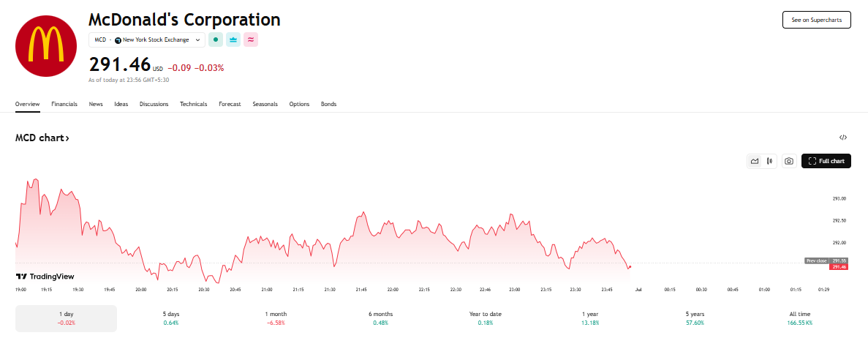Viewport: 868px width, 338px height.
Task: Switch to the Overview tab
Action: pyautogui.click(x=28, y=104)
